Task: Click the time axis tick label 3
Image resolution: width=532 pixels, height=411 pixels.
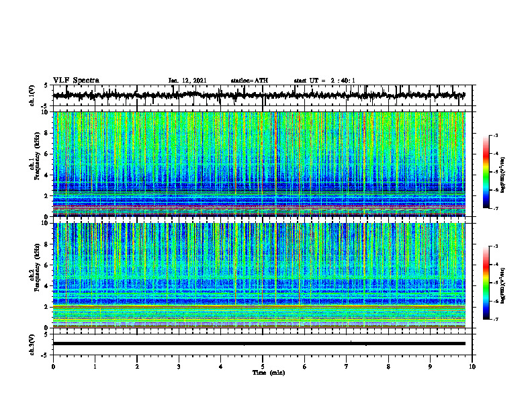Action: point(179,367)
